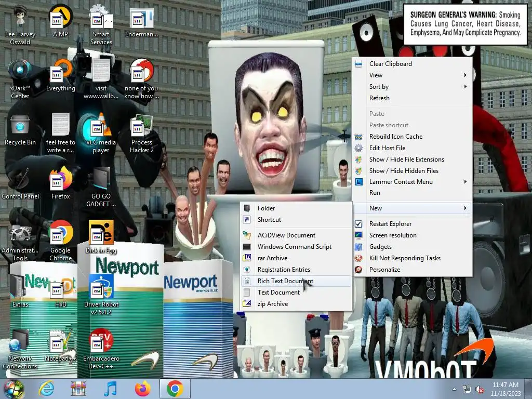The width and height of the screenshot is (532, 399).
Task: Expand the Lammer Context Menu submenu
Action: point(412,182)
